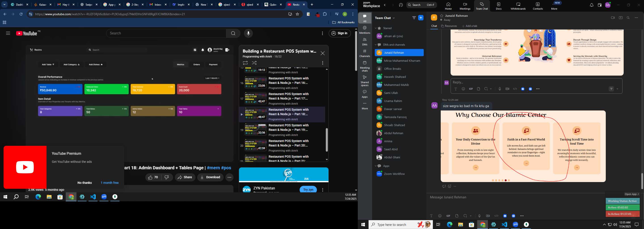Viewport: 644px width, 229px height.
Task: Click GIF icon in message composer
Action: point(448,216)
